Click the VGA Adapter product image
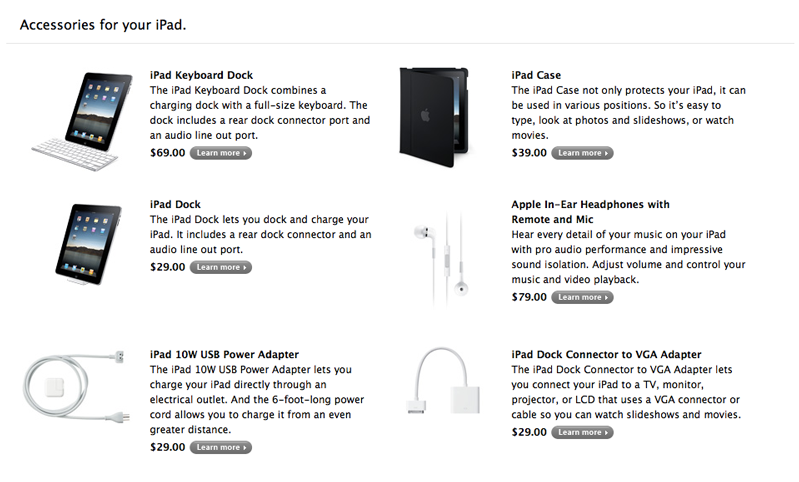The width and height of the screenshot is (799, 482). pos(442,382)
